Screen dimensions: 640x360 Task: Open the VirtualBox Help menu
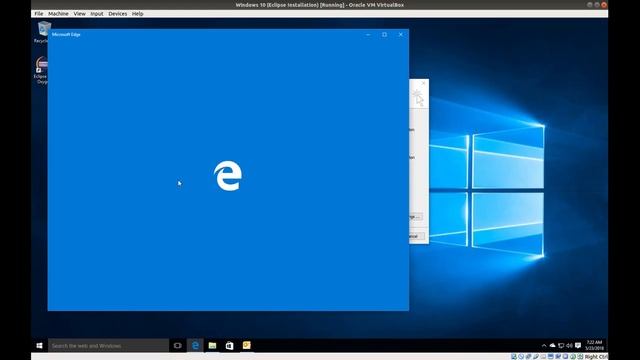point(138,13)
